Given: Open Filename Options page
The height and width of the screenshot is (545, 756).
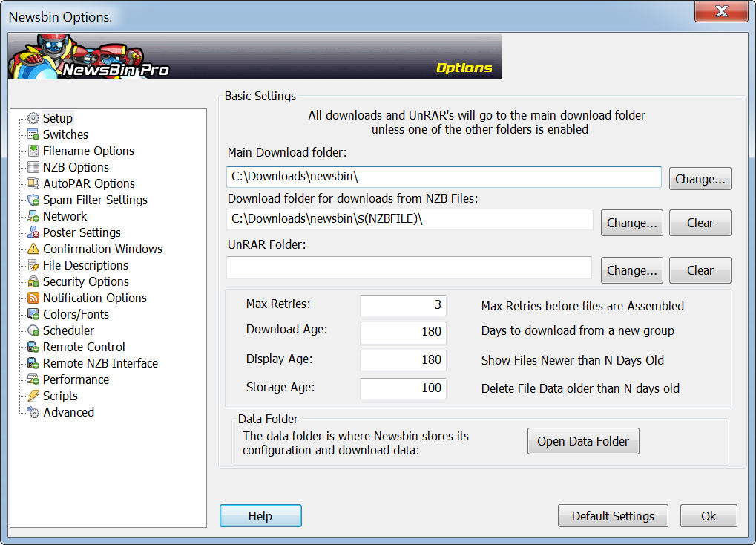Looking at the screenshot, I should pyautogui.click(x=89, y=151).
